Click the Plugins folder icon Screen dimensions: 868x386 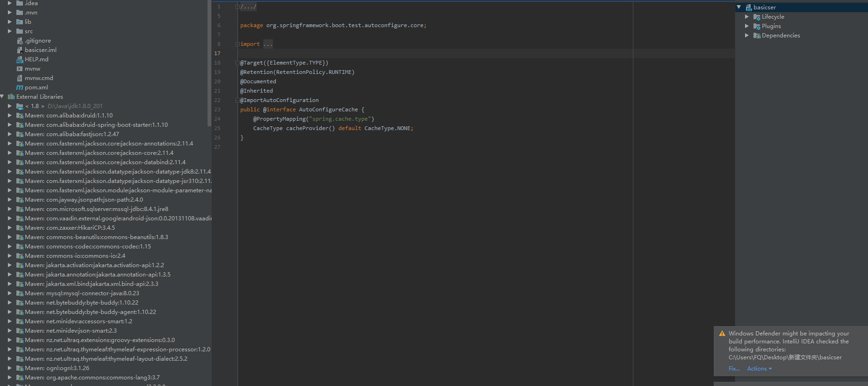(757, 26)
